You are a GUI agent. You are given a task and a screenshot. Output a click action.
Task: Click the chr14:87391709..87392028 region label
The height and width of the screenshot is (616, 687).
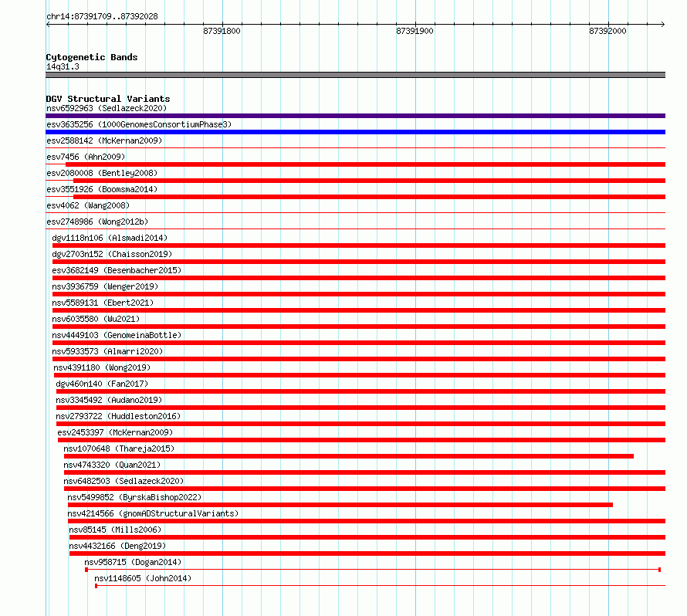tap(102, 16)
